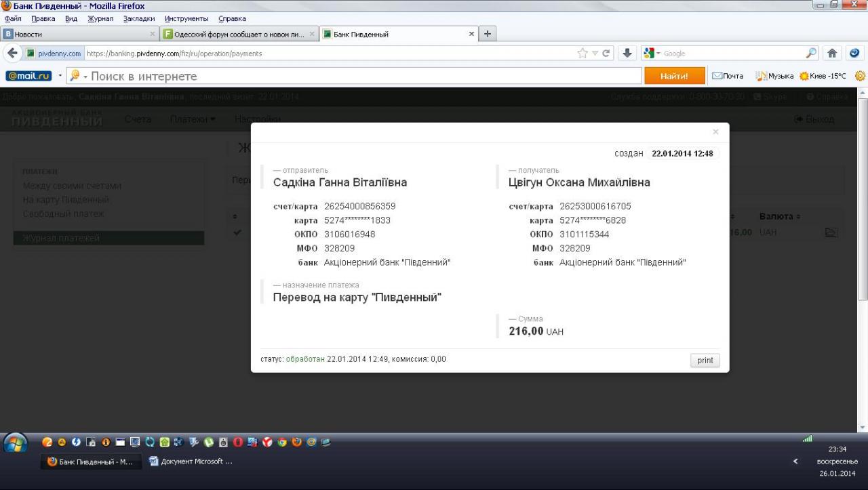868x490 pixels.
Task: Open a new tab with plus button
Action: 487,34
